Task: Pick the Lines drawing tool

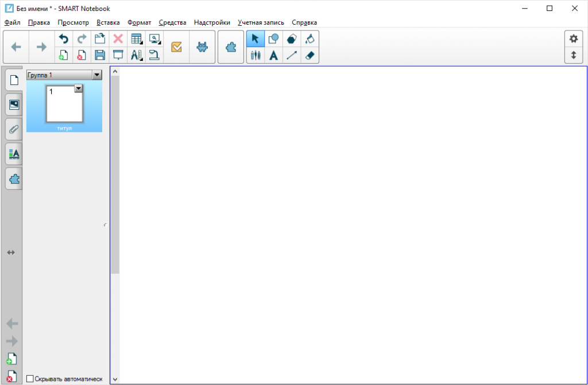Action: pyautogui.click(x=292, y=56)
